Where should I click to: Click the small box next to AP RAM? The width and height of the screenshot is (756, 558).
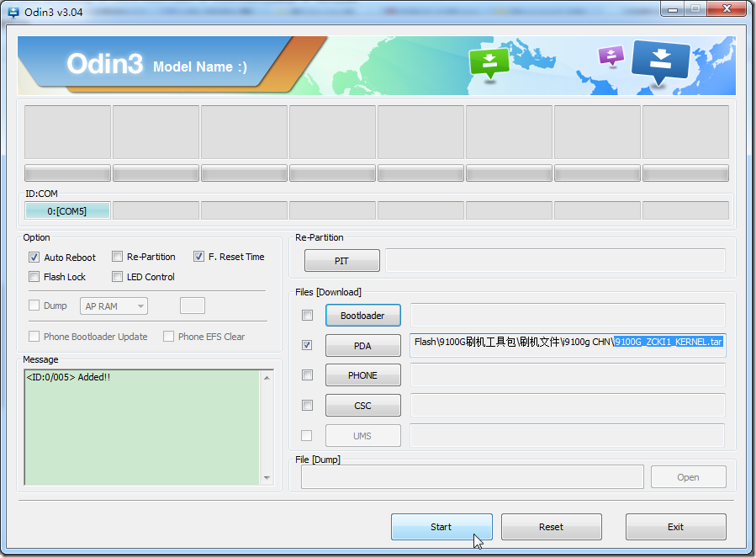[193, 306]
